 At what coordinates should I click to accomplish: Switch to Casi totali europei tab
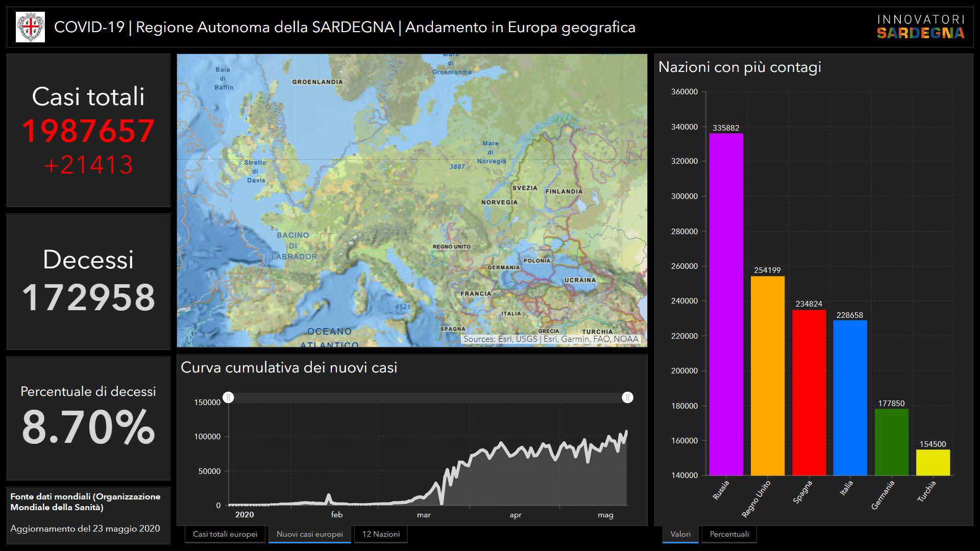click(x=225, y=534)
